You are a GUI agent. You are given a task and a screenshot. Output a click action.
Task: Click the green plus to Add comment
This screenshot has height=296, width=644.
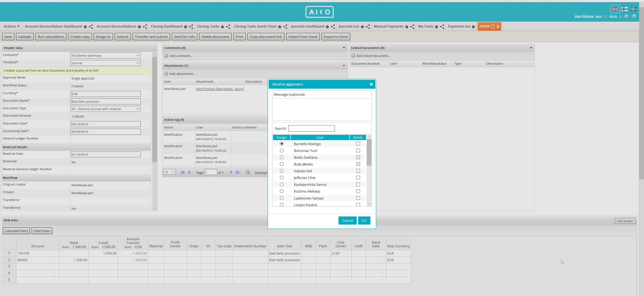click(x=166, y=56)
